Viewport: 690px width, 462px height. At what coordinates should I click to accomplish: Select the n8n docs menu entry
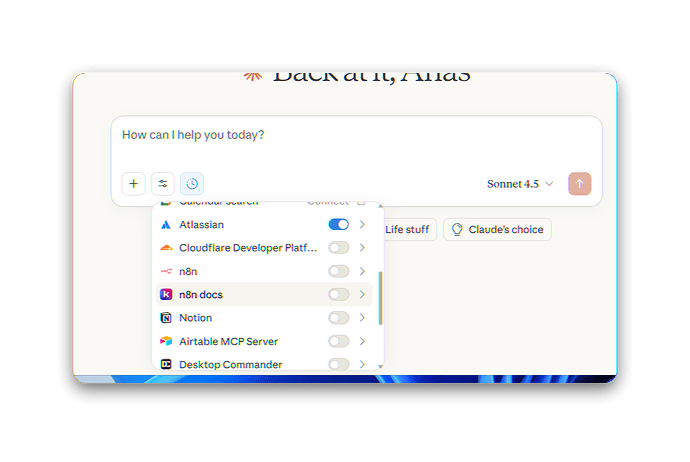coord(264,294)
